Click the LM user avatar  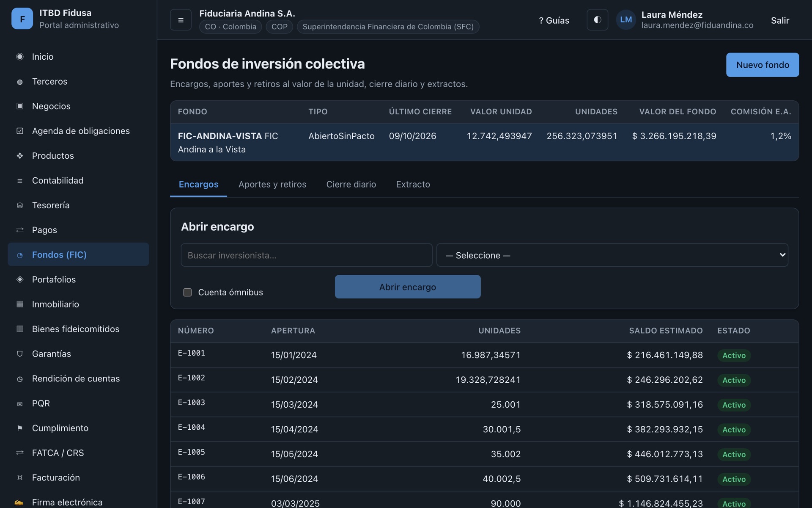(x=626, y=20)
